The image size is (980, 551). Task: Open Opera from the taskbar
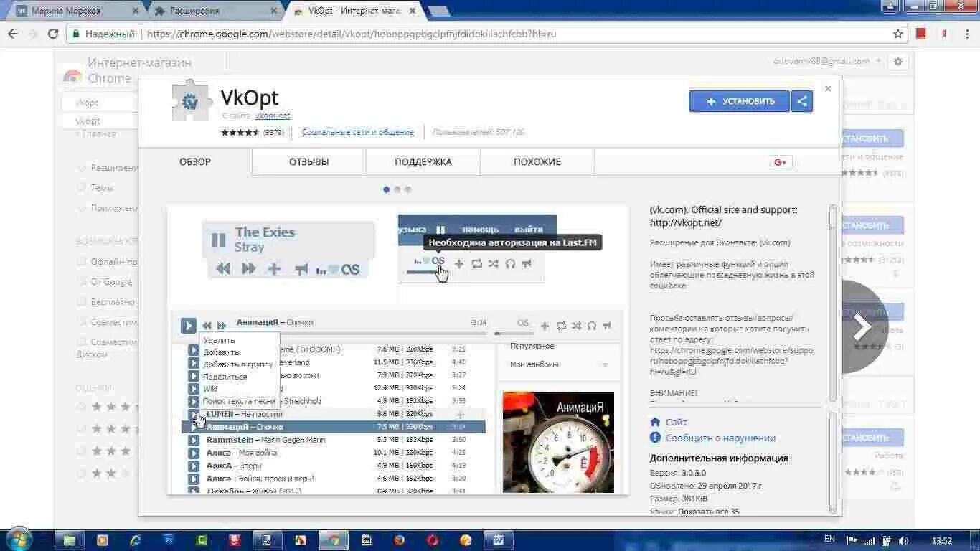click(433, 540)
